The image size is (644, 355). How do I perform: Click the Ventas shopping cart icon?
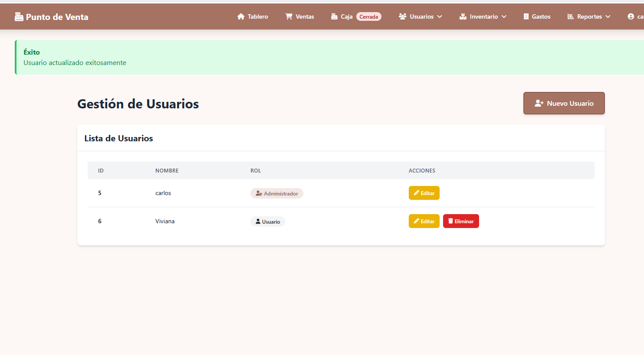click(289, 16)
